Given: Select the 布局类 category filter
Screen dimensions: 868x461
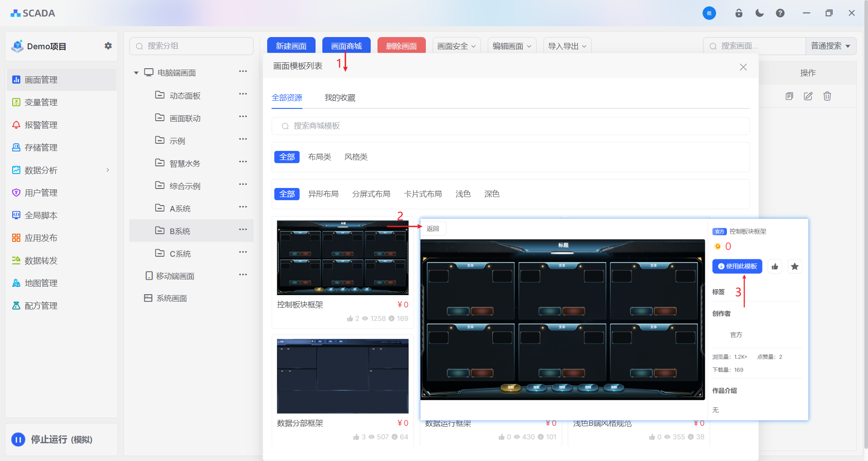Looking at the screenshot, I should click(x=320, y=157).
